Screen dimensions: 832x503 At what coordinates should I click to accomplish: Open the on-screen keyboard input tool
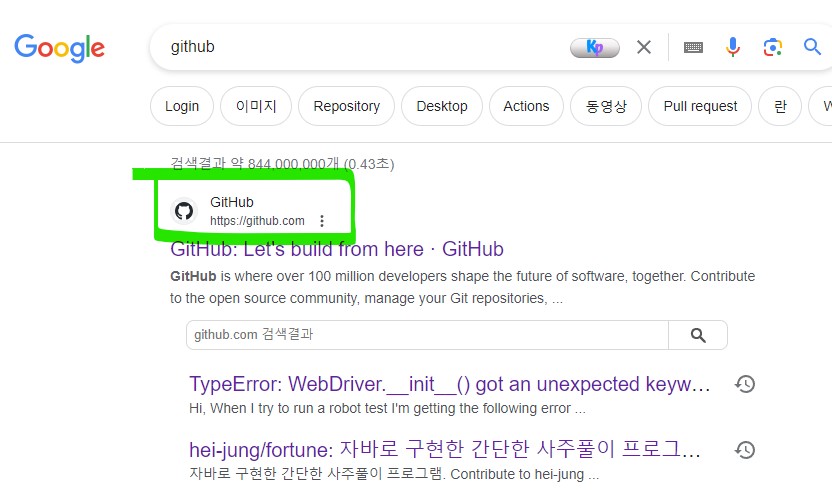pyautogui.click(x=693, y=48)
